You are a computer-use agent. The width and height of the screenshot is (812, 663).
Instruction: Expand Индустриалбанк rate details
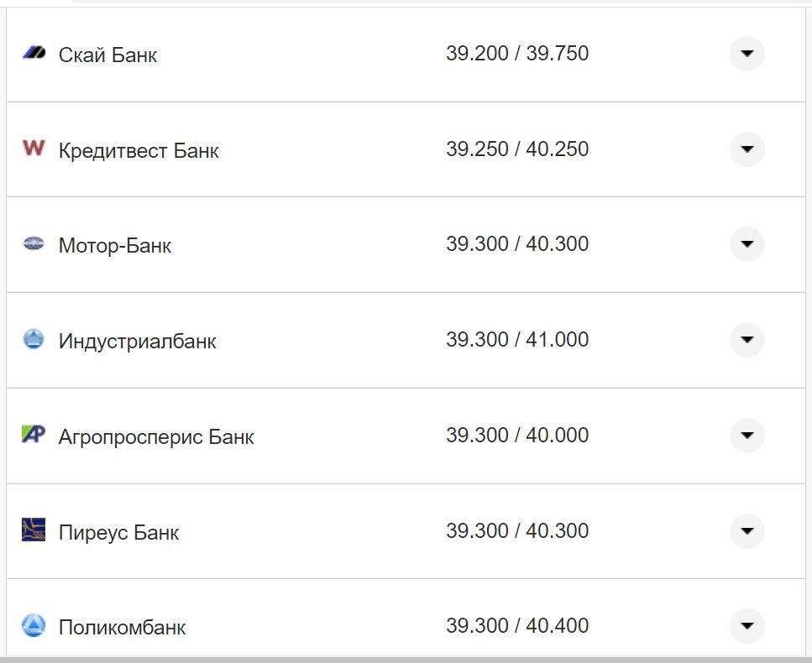[x=747, y=340]
